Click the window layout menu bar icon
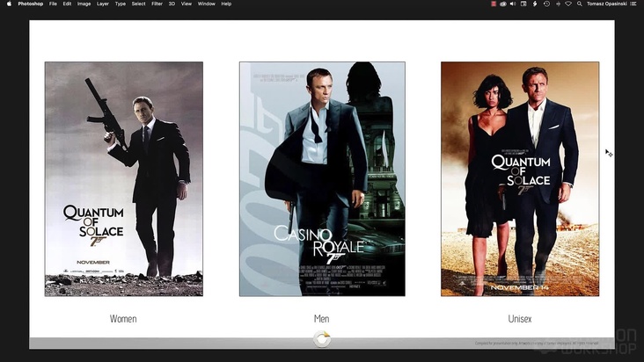Viewport: 644px width, 362px height. [523, 4]
